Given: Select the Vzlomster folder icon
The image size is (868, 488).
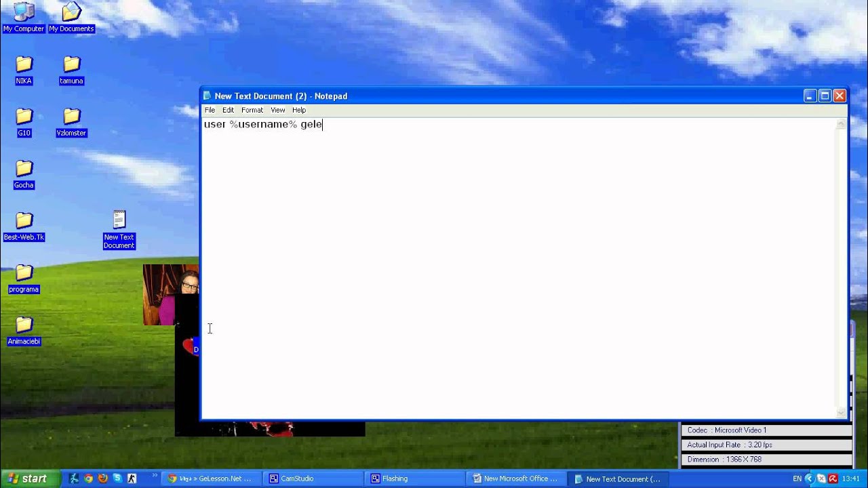Looking at the screenshot, I should tap(71, 122).
